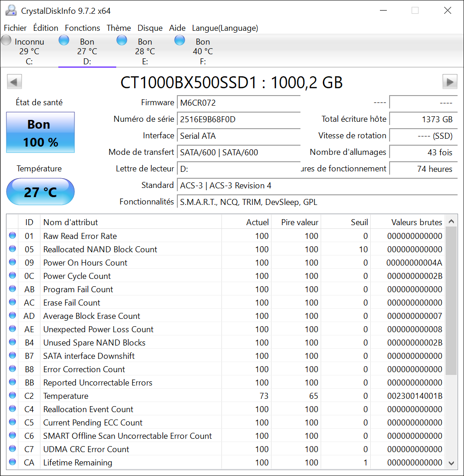Screen dimensions: 464x476
Task: Open the Disque menu
Action: tap(150, 28)
